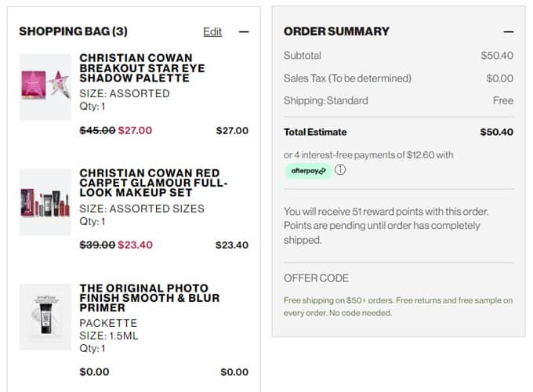The image size is (533, 392).
Task: Click the Edit link for shopping bag
Action: pyautogui.click(x=212, y=32)
